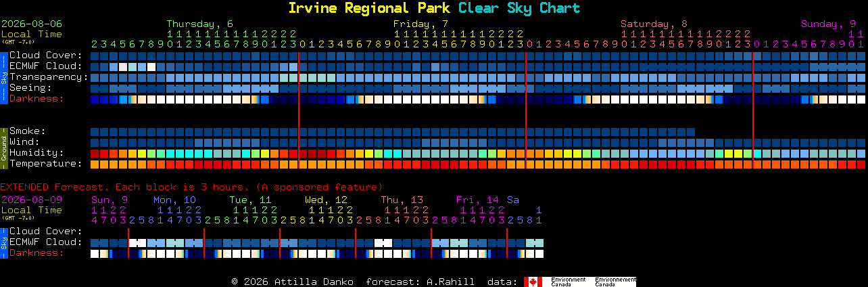The height and width of the screenshot is (287, 868).
Task: Click the 'Friday, 7' day header
Action: [x=420, y=24]
